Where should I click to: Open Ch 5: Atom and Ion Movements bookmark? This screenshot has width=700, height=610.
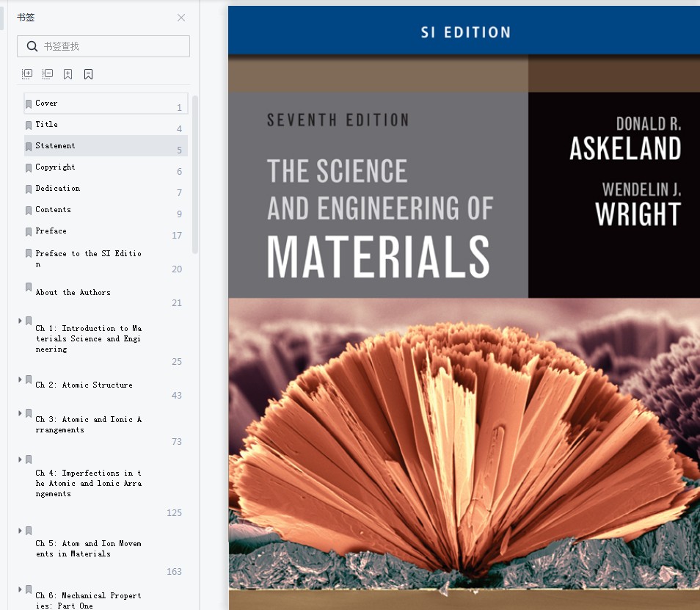(x=88, y=548)
